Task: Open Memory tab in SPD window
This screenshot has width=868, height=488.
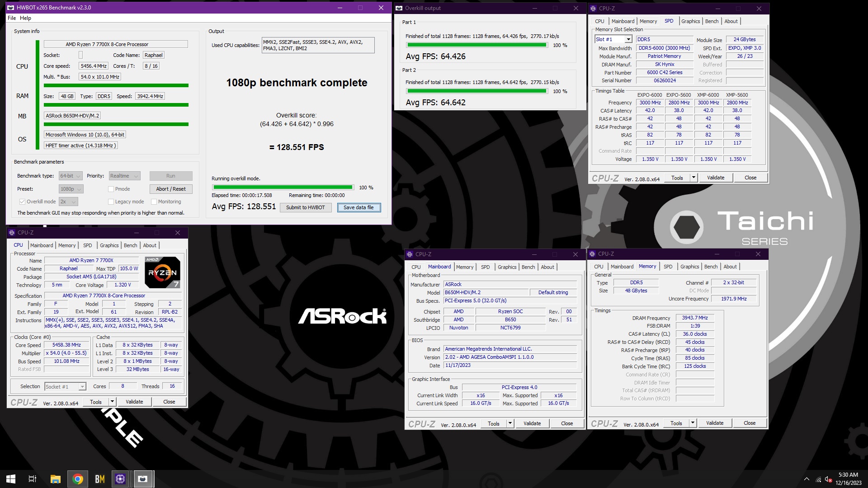Action: pos(648,21)
